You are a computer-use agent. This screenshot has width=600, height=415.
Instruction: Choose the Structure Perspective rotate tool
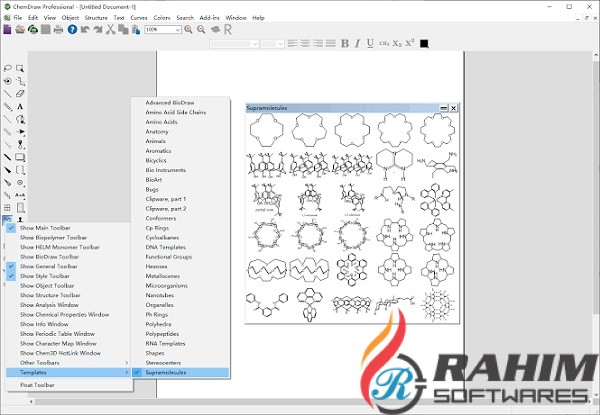tap(7, 81)
